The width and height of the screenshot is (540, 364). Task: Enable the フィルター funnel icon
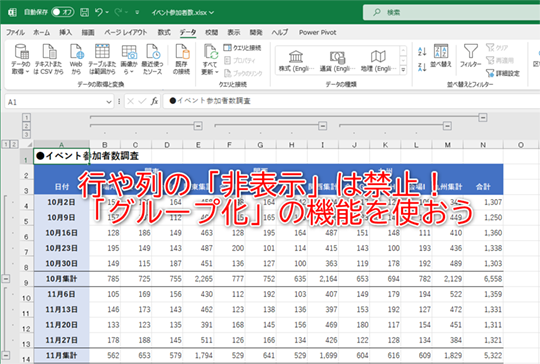pyautogui.click(x=470, y=56)
